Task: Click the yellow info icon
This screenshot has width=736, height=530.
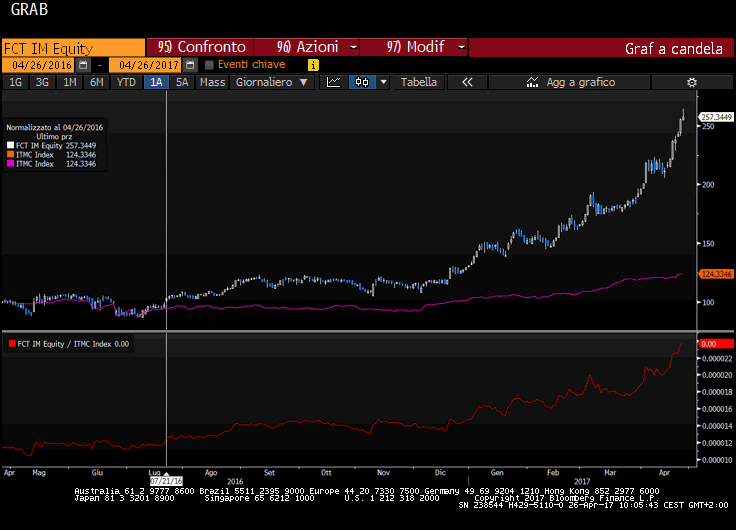Action: (x=313, y=65)
